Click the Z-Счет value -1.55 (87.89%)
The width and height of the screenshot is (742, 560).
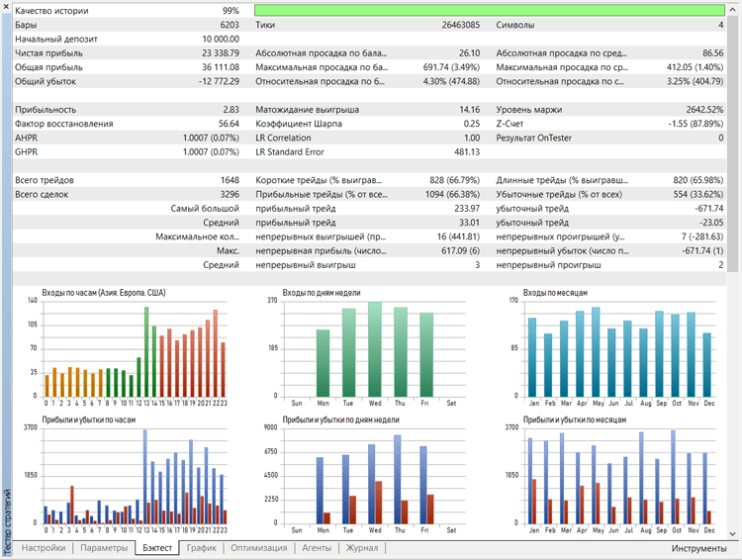[696, 124]
